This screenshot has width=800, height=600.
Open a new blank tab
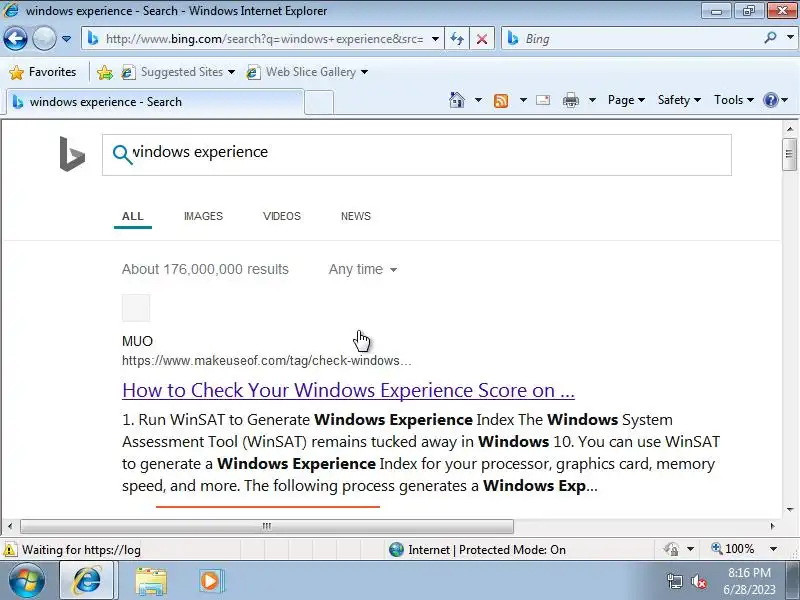click(x=319, y=102)
